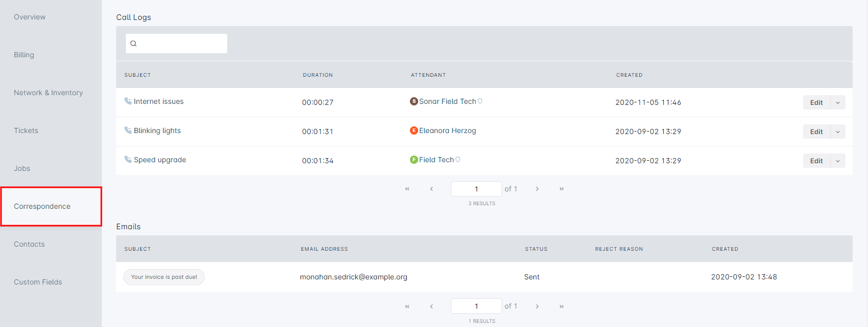Screen dimensions: 868x327
Task: Click monahan.sedrick@example.org email address
Action: [354, 277]
